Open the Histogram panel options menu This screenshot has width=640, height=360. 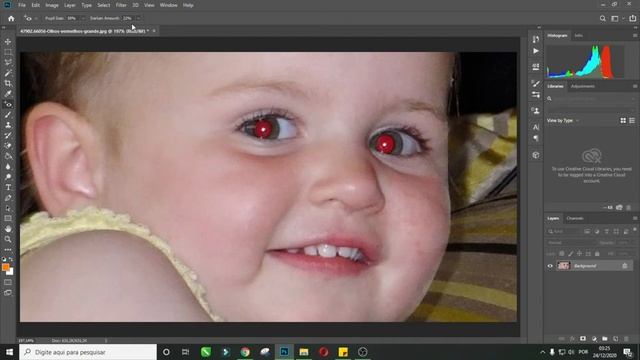pyautogui.click(x=635, y=36)
